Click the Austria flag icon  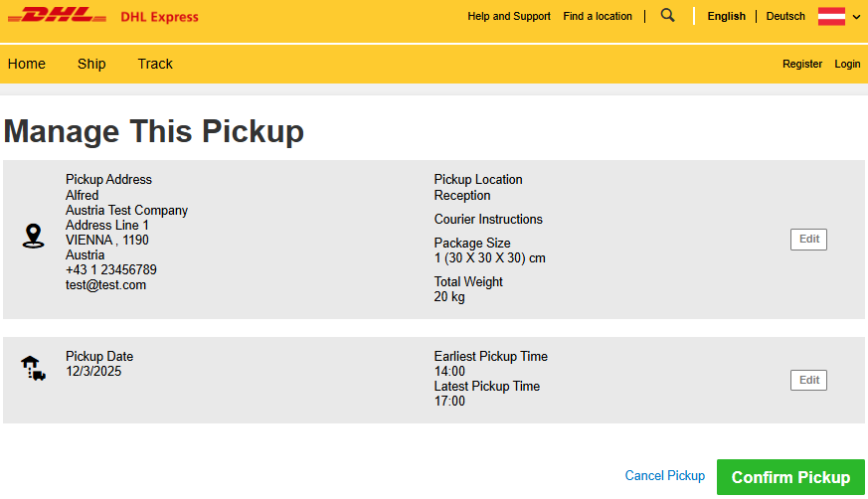point(831,16)
